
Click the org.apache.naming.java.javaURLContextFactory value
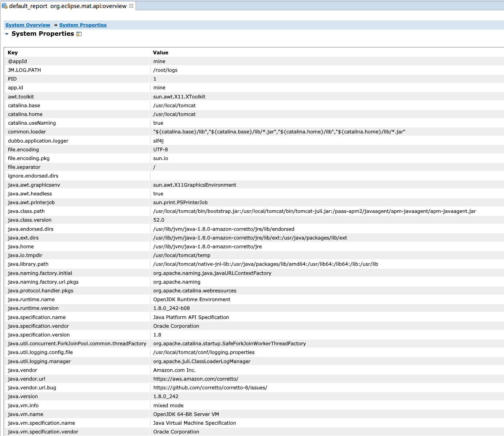click(212, 273)
